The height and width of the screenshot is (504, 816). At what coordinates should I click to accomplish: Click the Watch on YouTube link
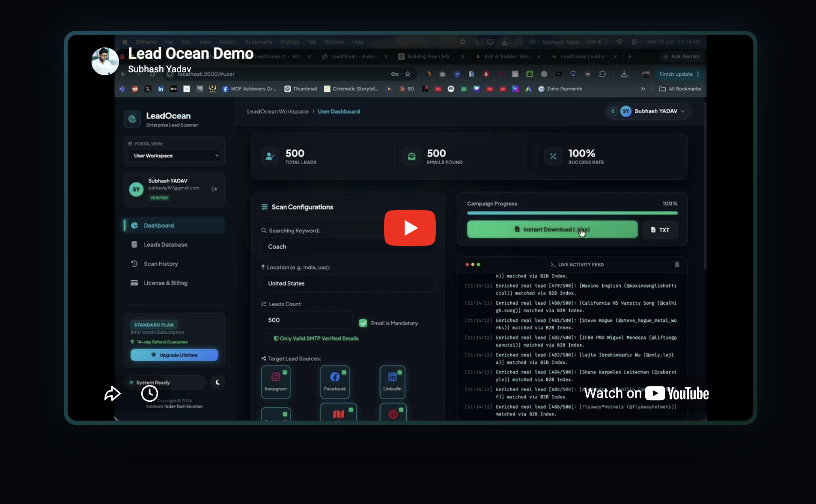646,393
